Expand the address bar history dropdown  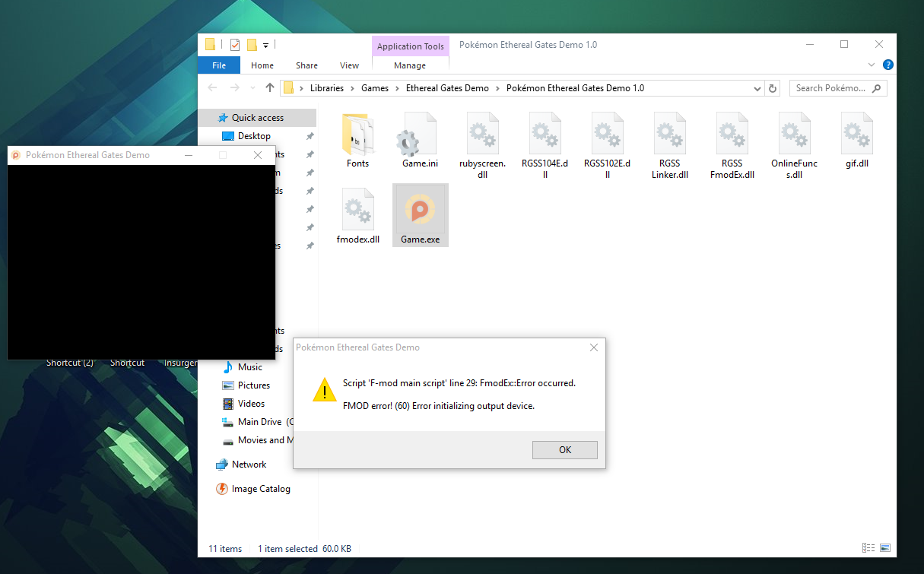coord(757,88)
